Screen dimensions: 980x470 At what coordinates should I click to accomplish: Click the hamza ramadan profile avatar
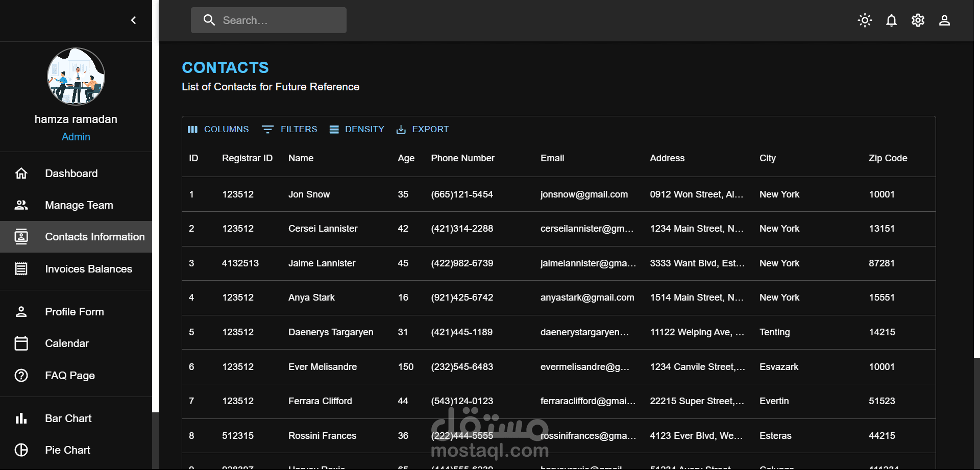coord(76,77)
